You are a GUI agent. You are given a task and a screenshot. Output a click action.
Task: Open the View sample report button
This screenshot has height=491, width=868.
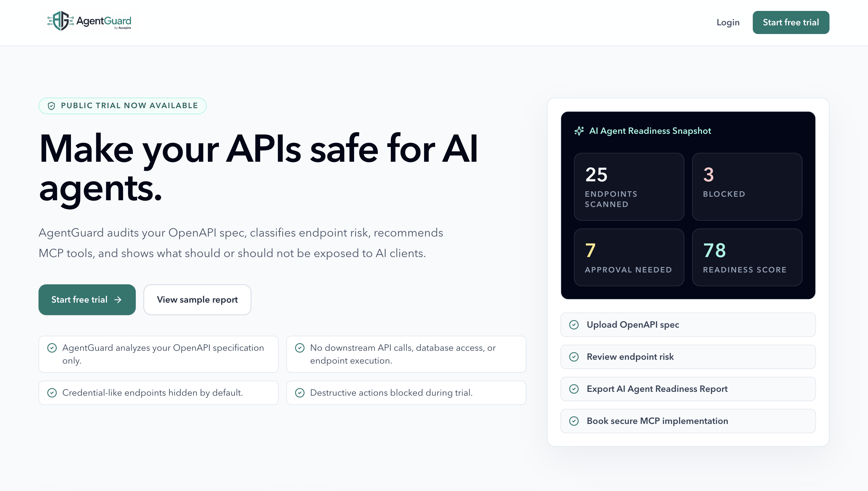click(197, 299)
